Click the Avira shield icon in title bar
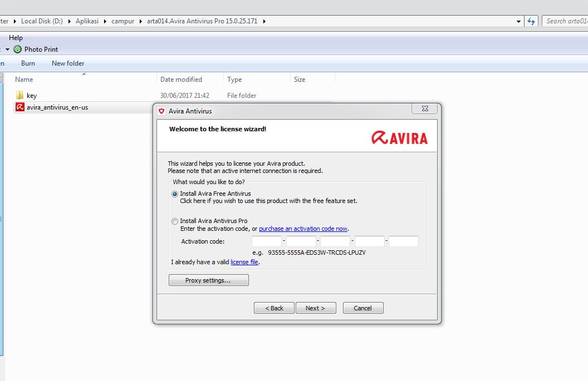This screenshot has width=588, height=381. pos(161,111)
